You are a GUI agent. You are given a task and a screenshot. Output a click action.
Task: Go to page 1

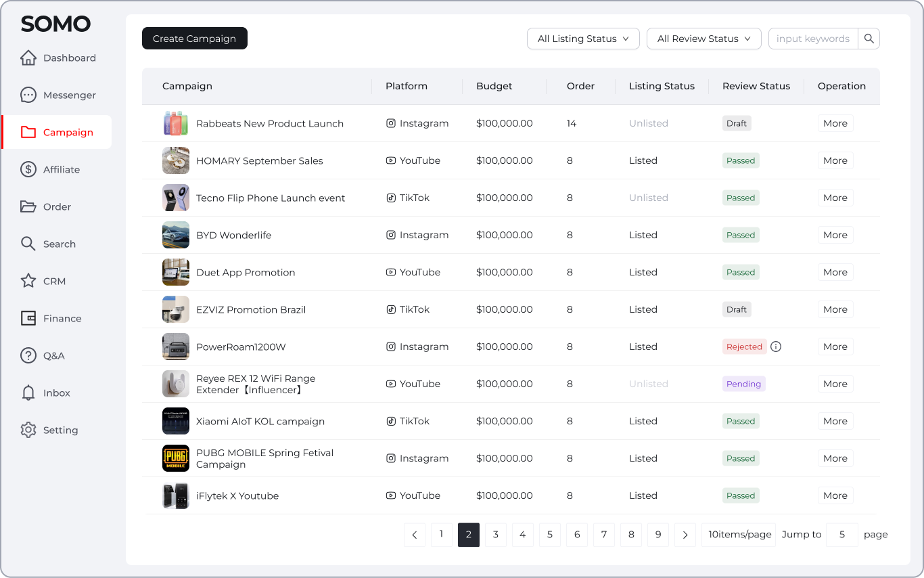(x=442, y=535)
